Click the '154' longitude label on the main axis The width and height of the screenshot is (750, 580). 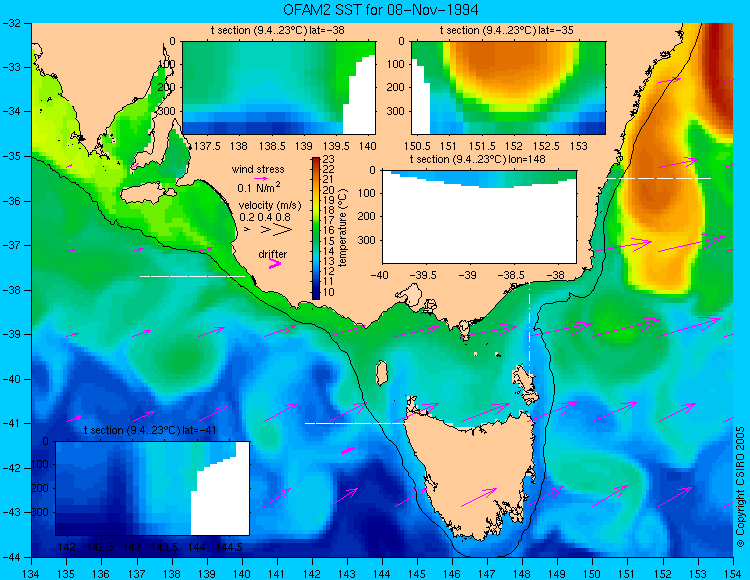733,574
